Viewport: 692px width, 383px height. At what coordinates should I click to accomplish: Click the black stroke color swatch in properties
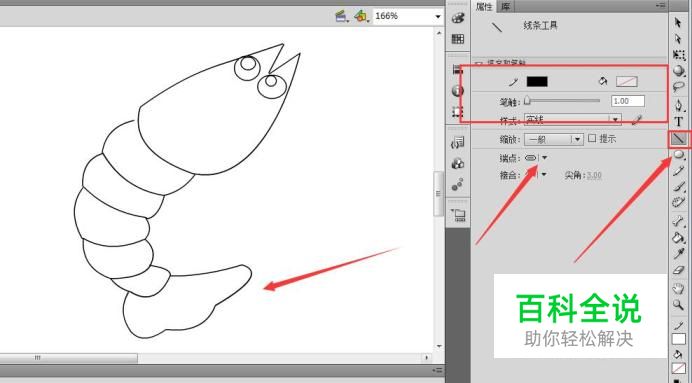pos(537,82)
